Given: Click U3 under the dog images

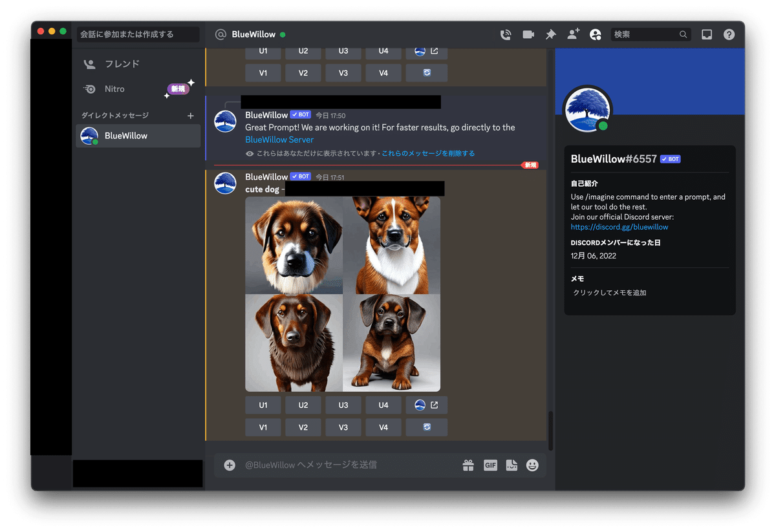Looking at the screenshot, I should click(x=343, y=405).
